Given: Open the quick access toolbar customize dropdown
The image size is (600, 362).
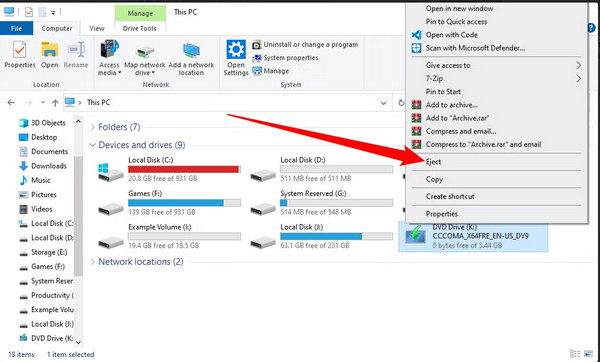Looking at the screenshot, I should pyautogui.click(x=53, y=13).
